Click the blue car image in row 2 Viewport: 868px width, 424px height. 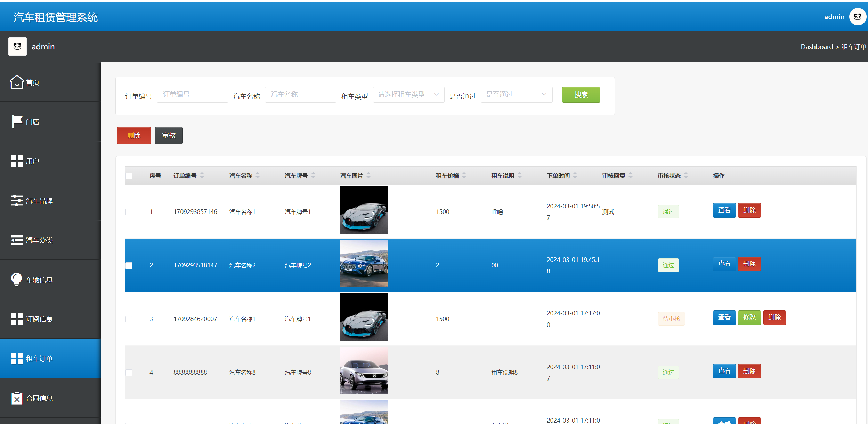pos(364,263)
